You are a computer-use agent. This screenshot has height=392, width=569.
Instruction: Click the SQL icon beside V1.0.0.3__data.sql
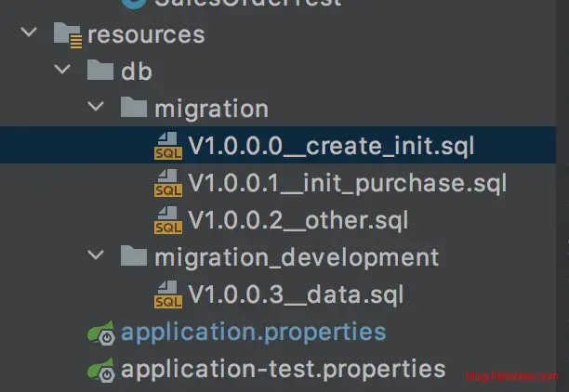(168, 295)
